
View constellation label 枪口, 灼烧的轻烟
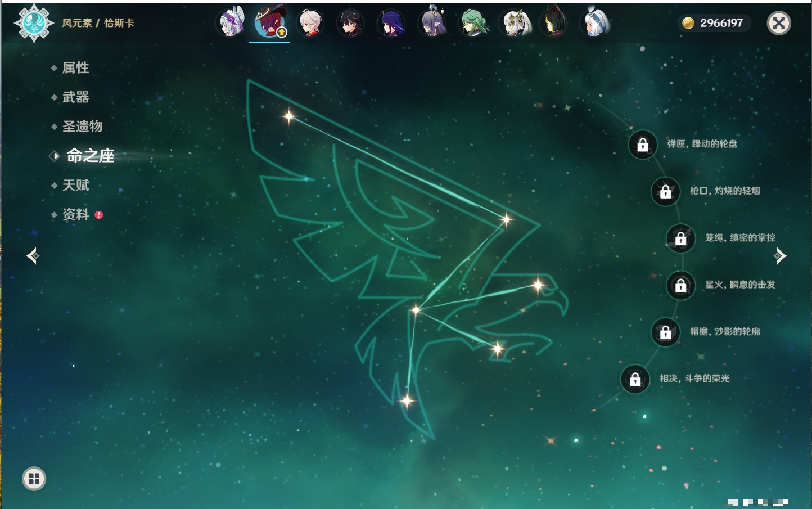pos(725,191)
